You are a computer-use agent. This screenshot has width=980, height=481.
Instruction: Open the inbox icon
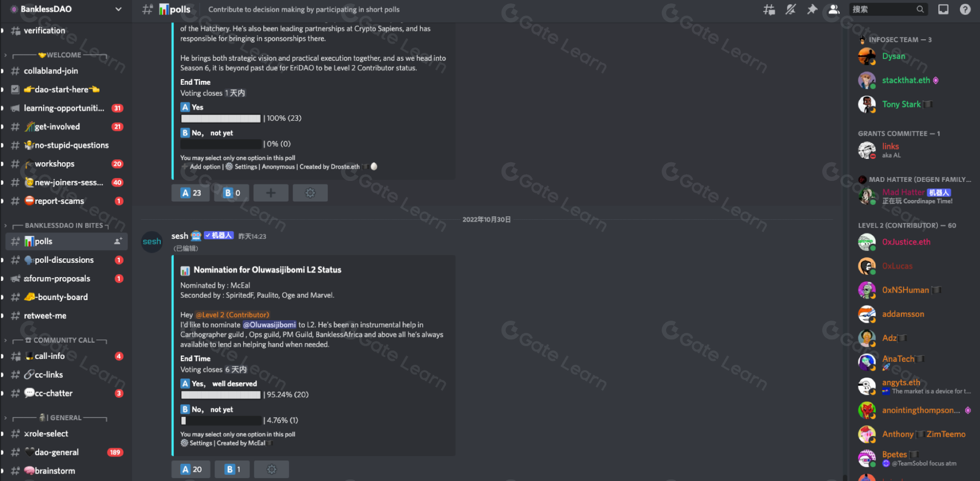[943, 9]
